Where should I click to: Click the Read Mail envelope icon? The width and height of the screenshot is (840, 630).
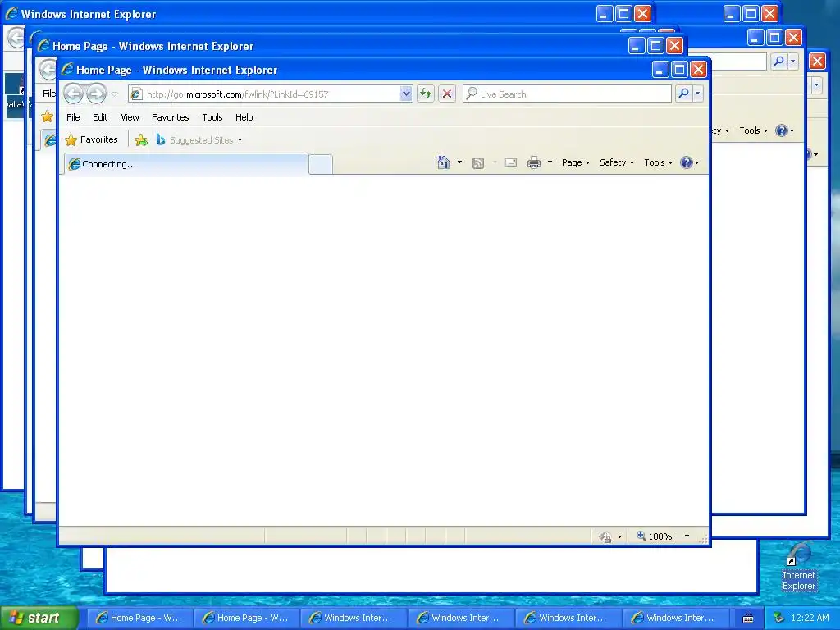coord(511,162)
